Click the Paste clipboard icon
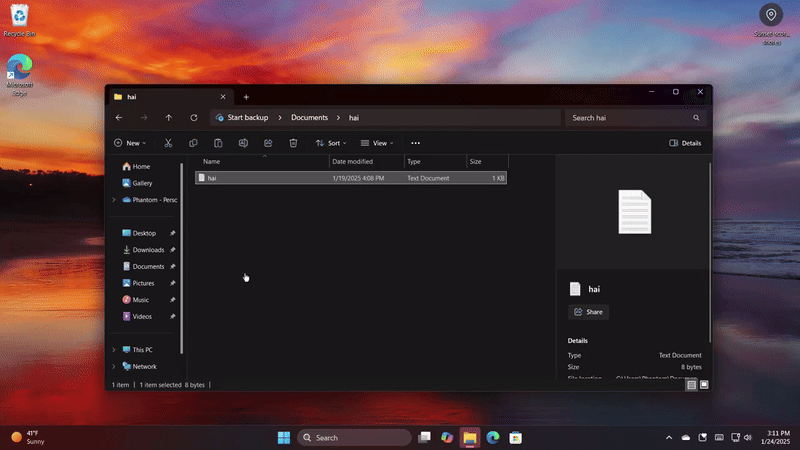 click(x=218, y=143)
